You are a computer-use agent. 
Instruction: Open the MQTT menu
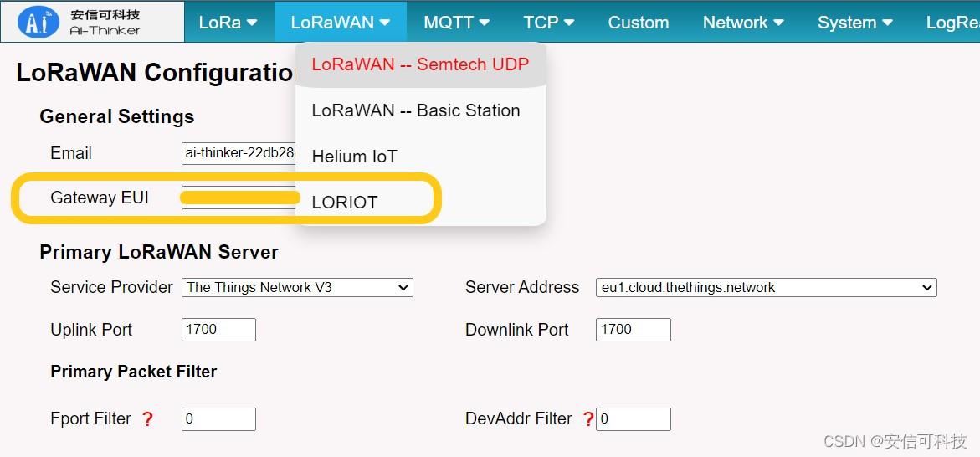click(x=456, y=23)
